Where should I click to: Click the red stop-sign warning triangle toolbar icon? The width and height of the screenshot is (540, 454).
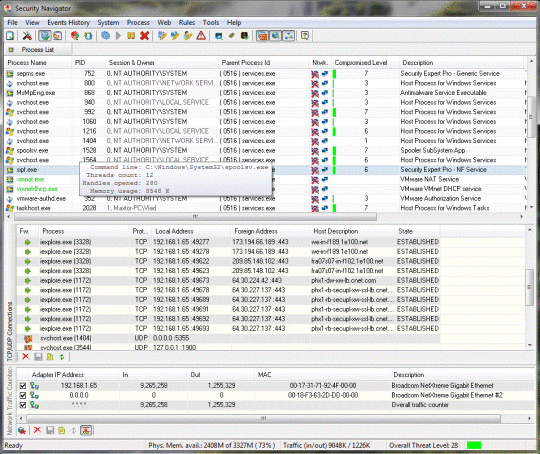pyautogui.click(x=201, y=35)
